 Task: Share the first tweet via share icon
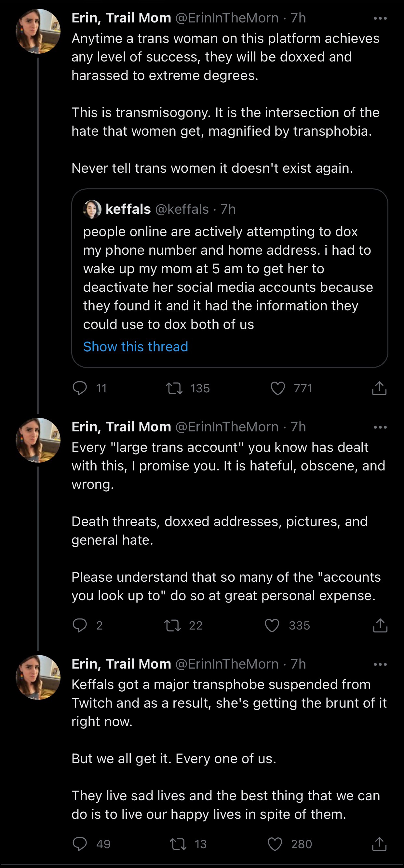pyautogui.click(x=379, y=388)
